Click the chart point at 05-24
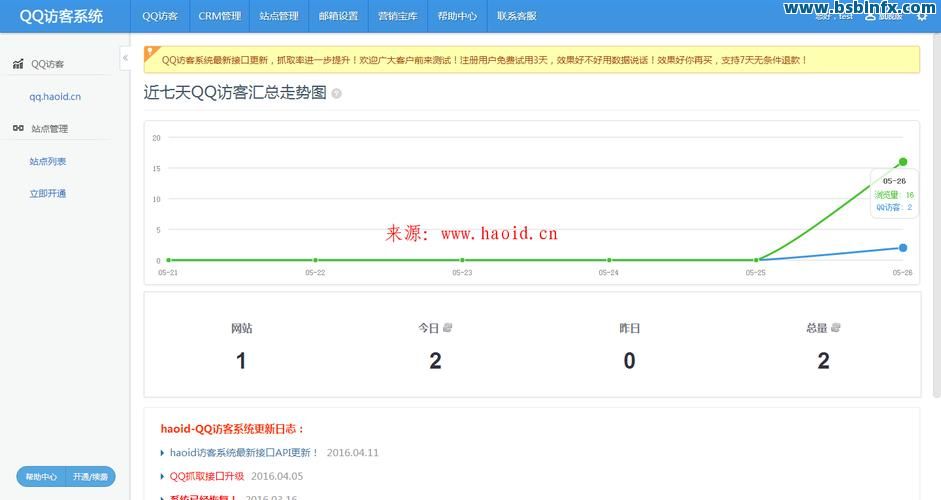This screenshot has width=941, height=500. (609, 260)
